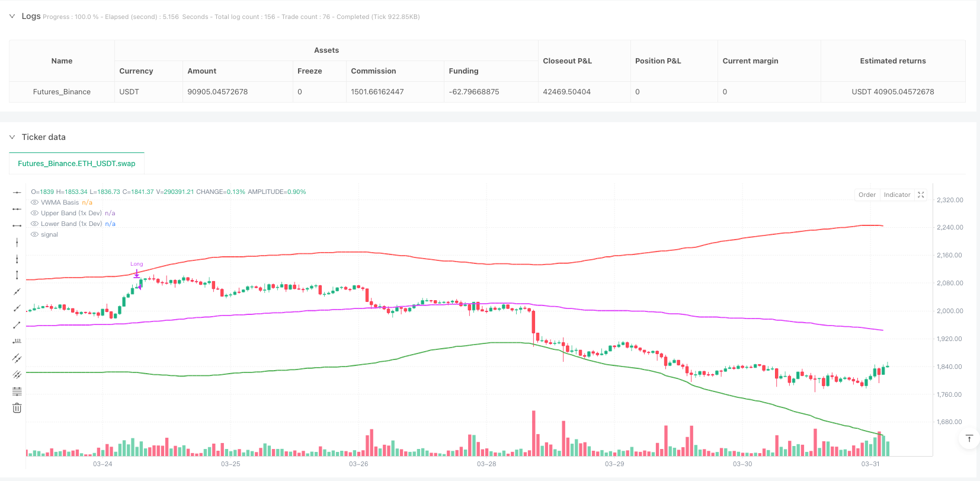
Task: Click the Futures_Binance row name cell
Action: click(62, 92)
